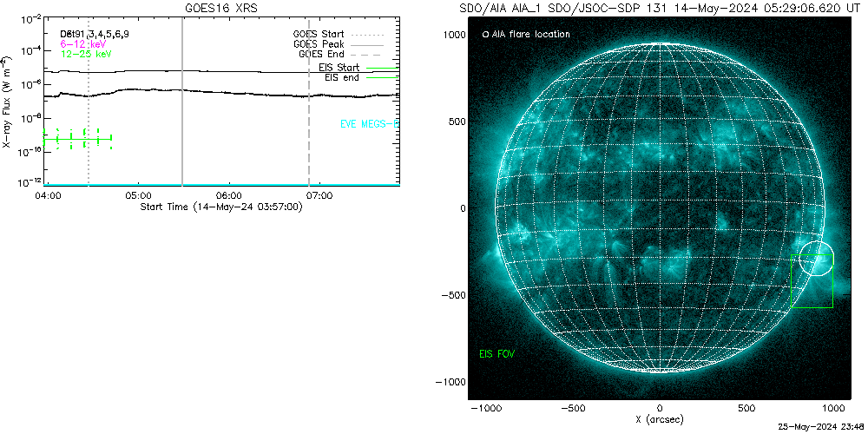This screenshot has width=868, height=434.
Task: Click the 'GOES End' legend entry
Action: point(340,54)
